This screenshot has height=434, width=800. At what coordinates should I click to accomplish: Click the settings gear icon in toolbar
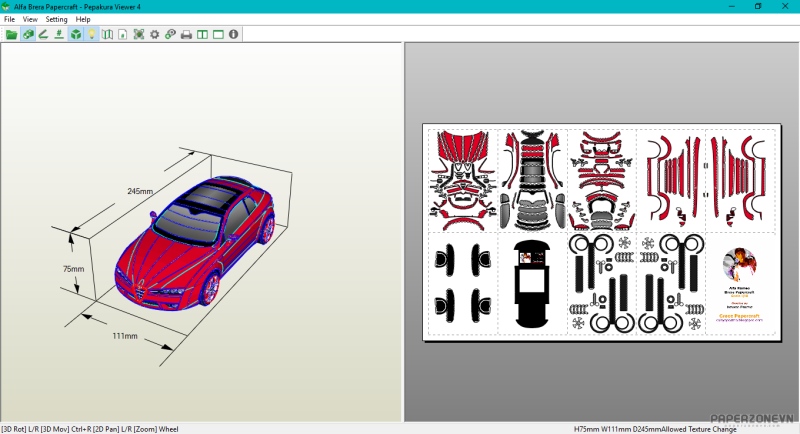[x=154, y=34]
